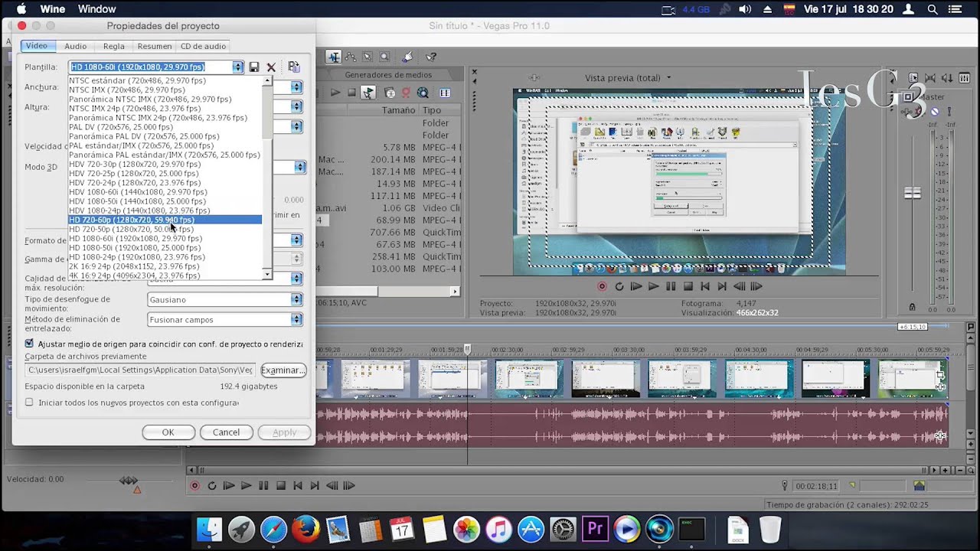Click the volume icon in menu bar
The height and width of the screenshot is (551, 980).
click(x=745, y=9)
